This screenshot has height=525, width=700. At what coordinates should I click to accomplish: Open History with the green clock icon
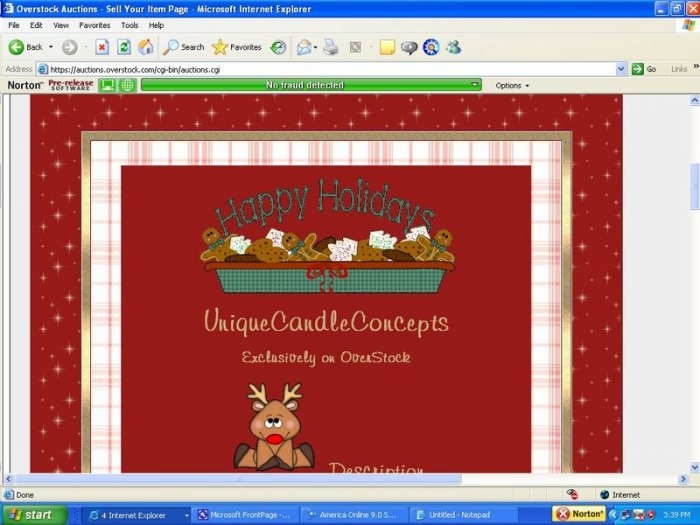278,47
